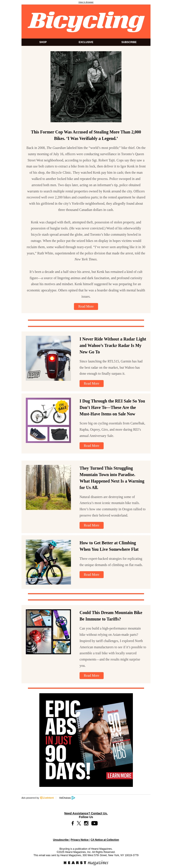
Task: Select SHOP in the navigation bar
Action: pos(43,42)
